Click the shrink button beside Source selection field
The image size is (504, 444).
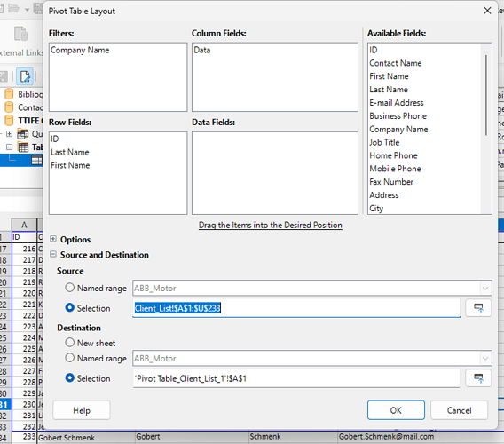478,308
